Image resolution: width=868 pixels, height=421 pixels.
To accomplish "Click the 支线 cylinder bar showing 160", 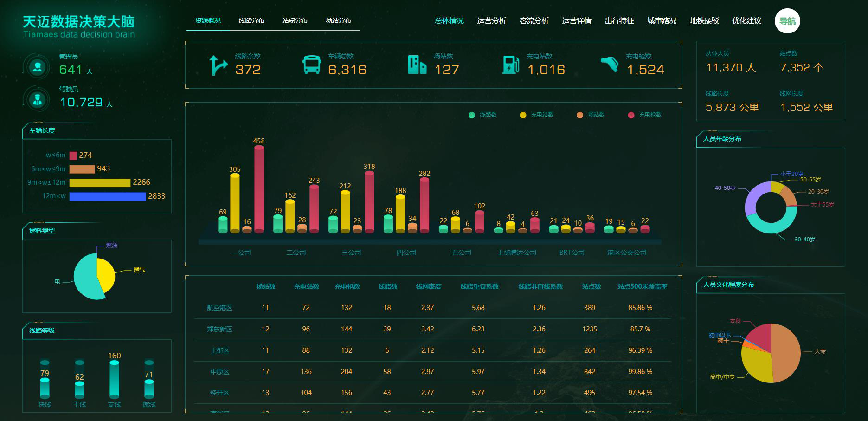I will coord(114,380).
